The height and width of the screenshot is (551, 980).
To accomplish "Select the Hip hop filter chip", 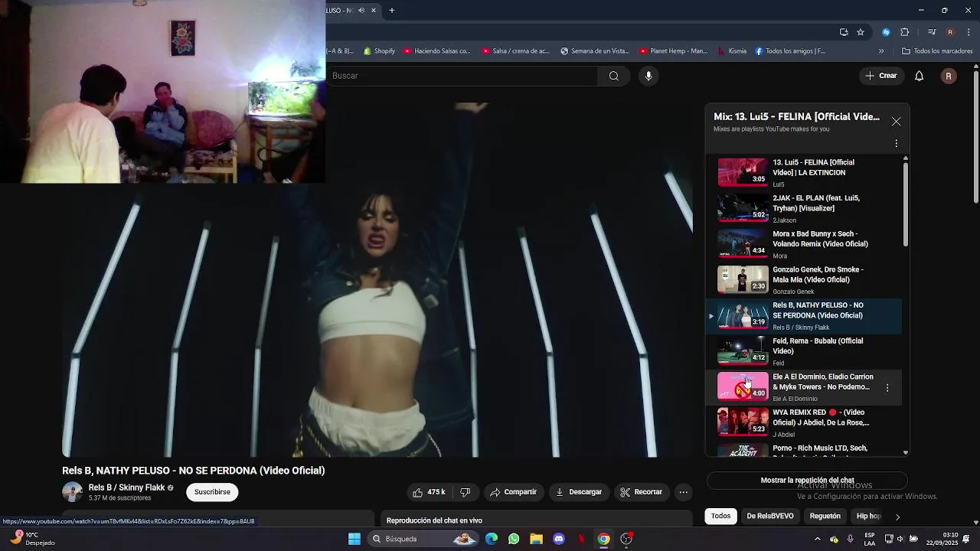I will (869, 516).
